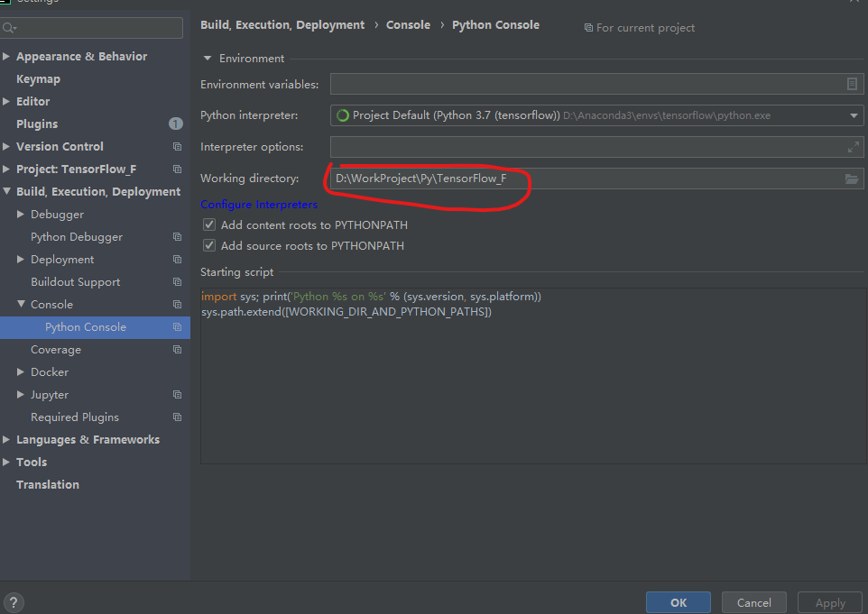Open the 'Build, Execution, Deployment' breadcrumb
This screenshot has height=614, width=868.
(x=283, y=24)
